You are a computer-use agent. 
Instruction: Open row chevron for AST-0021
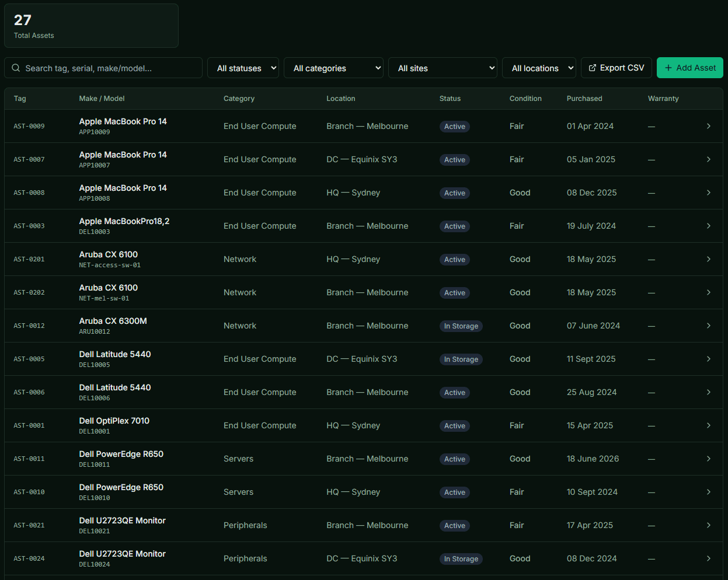[709, 525]
